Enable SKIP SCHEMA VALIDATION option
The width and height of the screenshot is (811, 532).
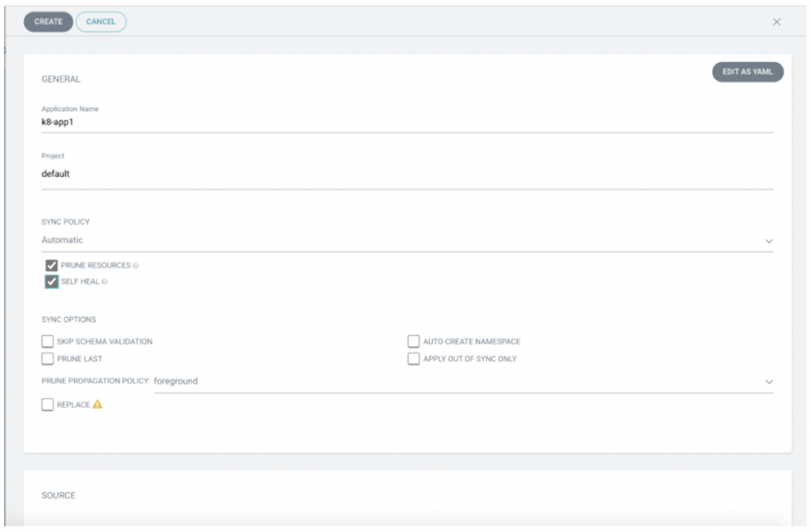pyautogui.click(x=48, y=341)
